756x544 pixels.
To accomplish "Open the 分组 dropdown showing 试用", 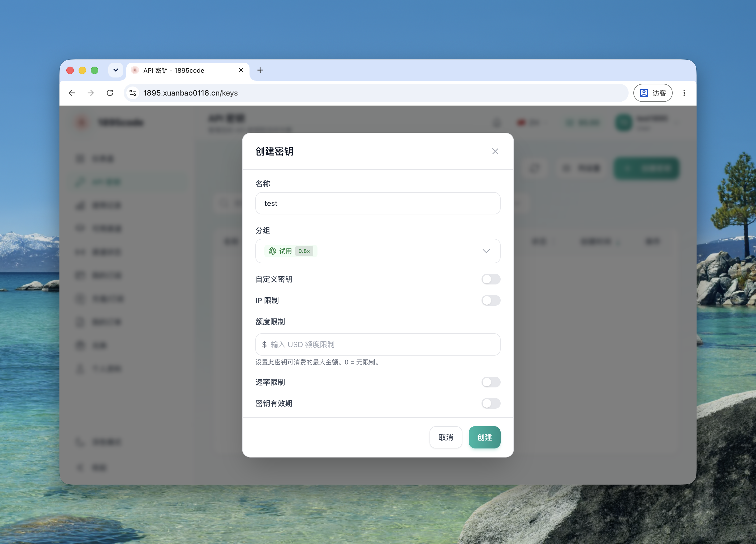I will click(x=378, y=251).
